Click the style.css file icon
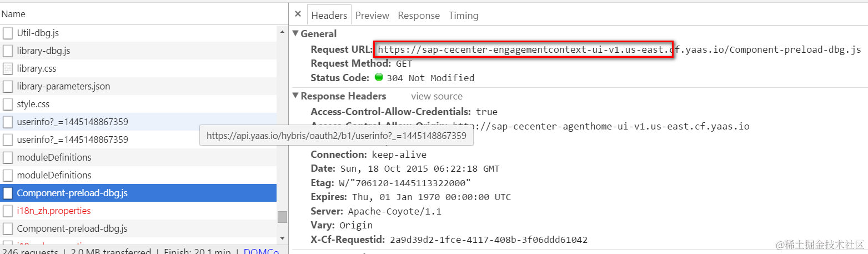Viewport: 868px width, 254px height. pyautogui.click(x=8, y=104)
